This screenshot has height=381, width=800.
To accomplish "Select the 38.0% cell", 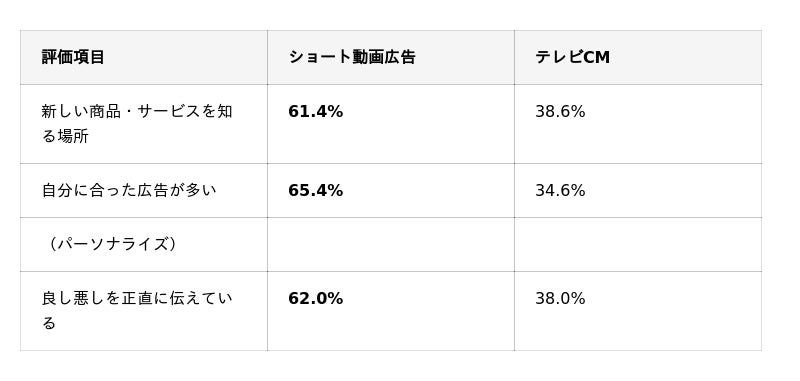I will (x=638, y=311).
